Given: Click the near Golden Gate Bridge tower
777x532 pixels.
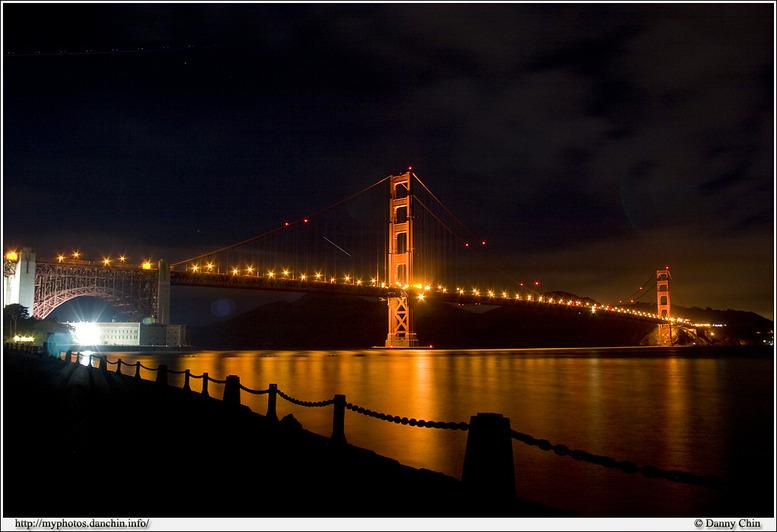Looking at the screenshot, I should point(400,240).
